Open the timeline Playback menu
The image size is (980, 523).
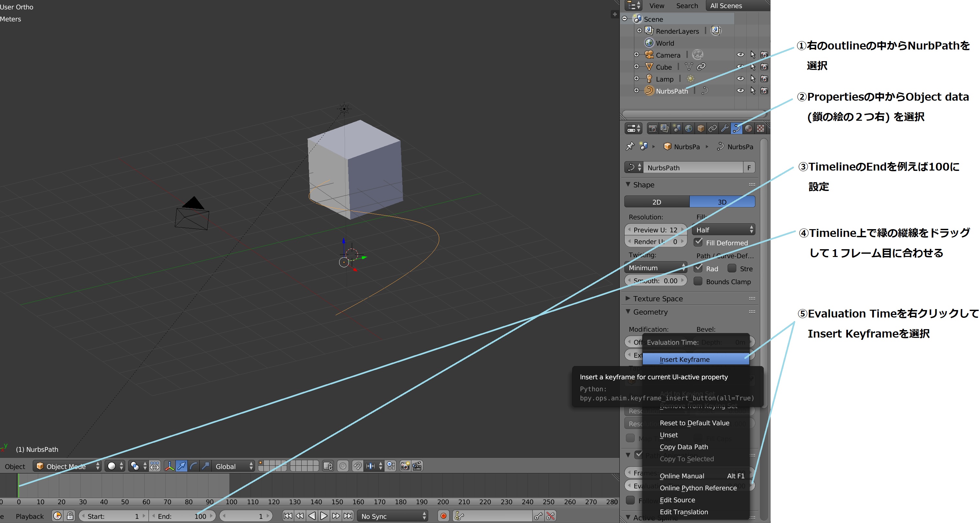[x=30, y=516]
